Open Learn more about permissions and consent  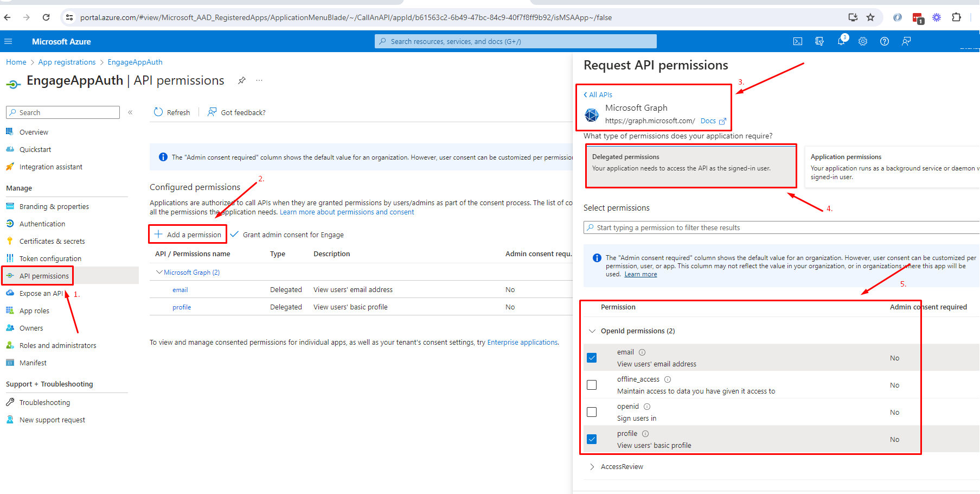(x=347, y=212)
